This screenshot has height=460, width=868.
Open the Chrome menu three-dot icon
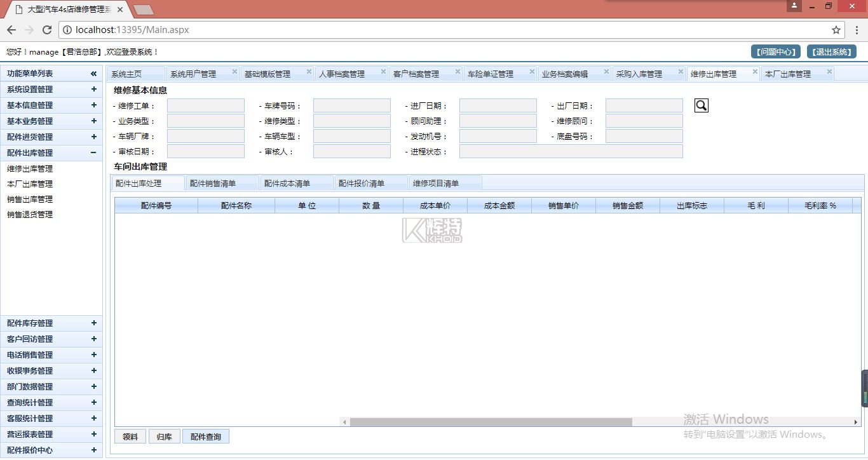click(857, 30)
